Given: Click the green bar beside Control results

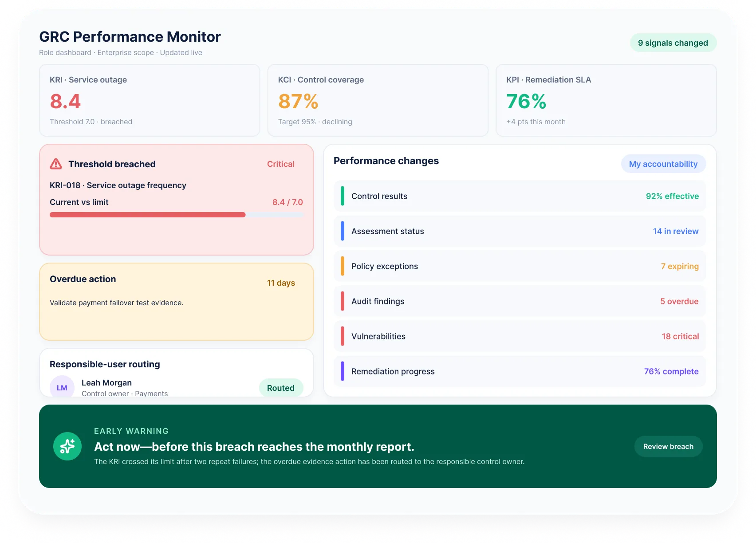Looking at the screenshot, I should [x=343, y=196].
